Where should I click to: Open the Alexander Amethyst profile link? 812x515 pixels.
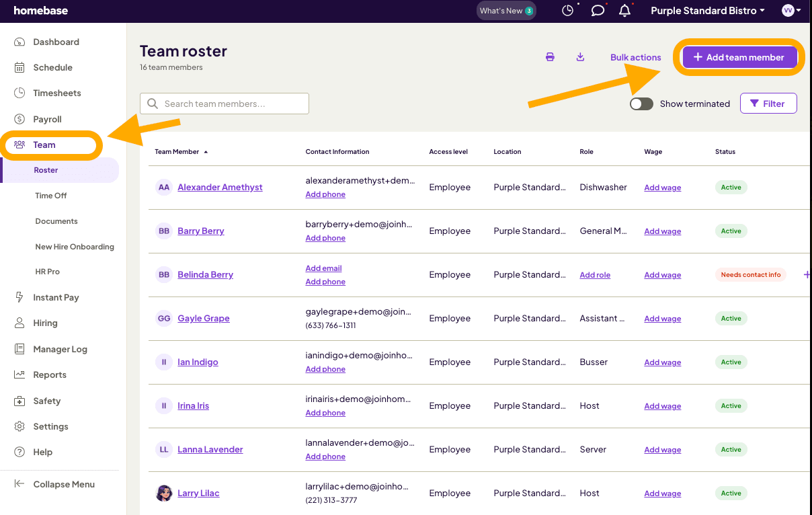[x=220, y=188]
